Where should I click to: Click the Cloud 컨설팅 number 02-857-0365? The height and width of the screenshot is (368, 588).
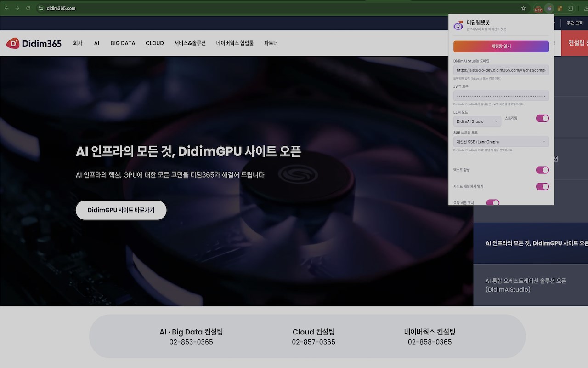point(314,342)
